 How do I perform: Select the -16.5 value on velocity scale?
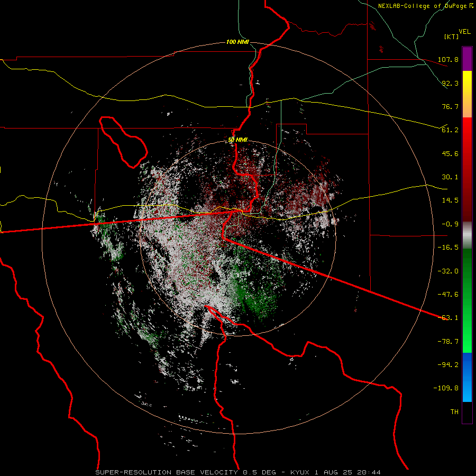(448, 248)
